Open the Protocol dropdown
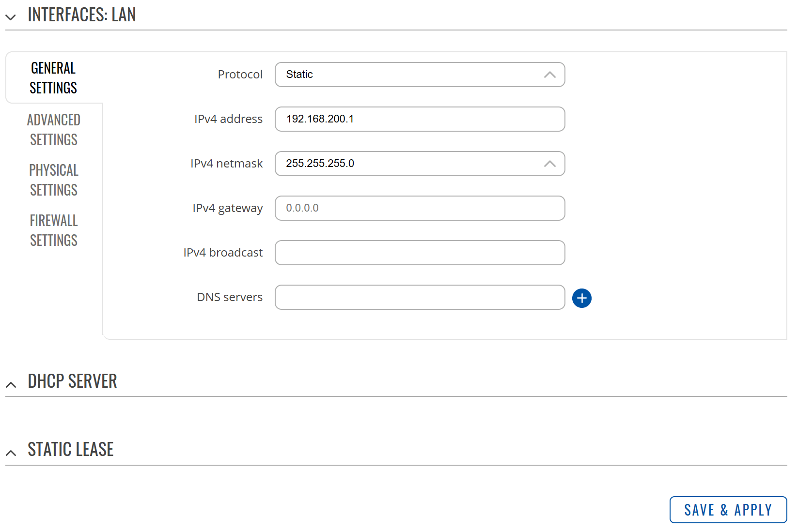This screenshot has width=798, height=532. 420,75
